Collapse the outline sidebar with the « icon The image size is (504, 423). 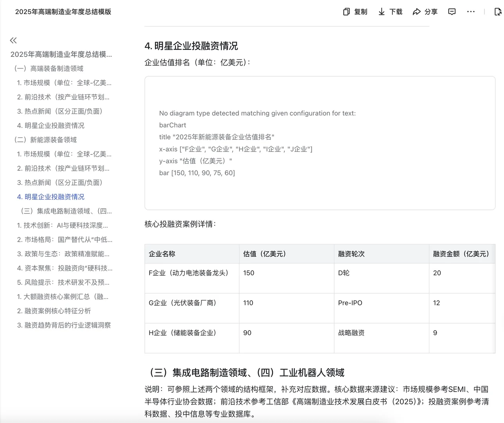(x=13, y=40)
